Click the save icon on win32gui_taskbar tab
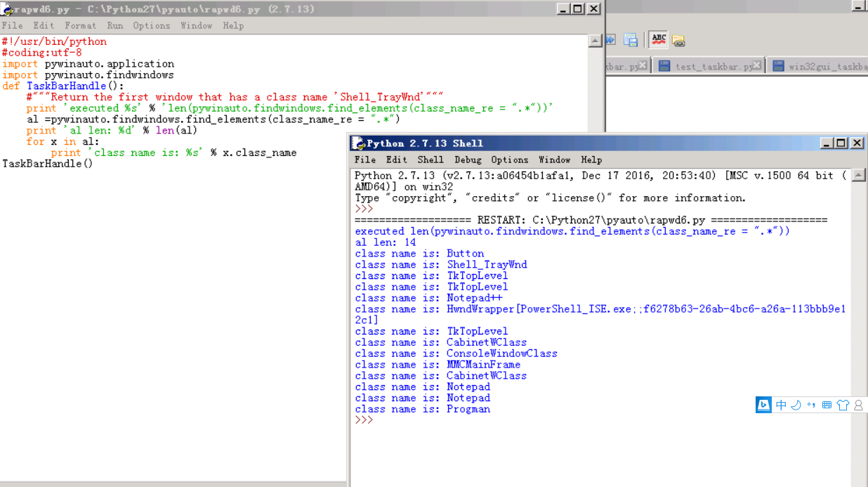This screenshot has height=487, width=868. [779, 65]
